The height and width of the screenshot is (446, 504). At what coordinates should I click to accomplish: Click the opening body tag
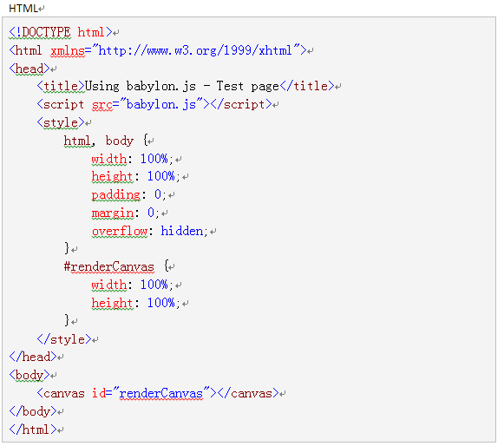click(x=29, y=375)
